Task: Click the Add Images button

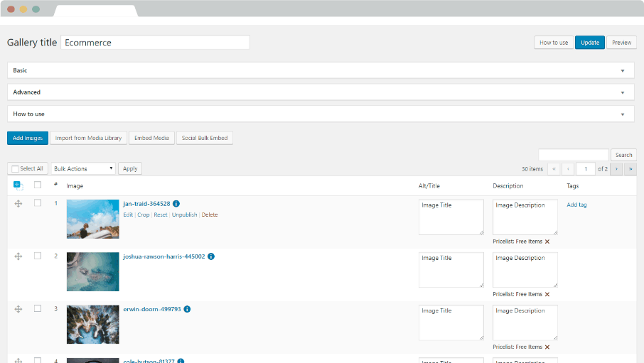Action: (x=28, y=138)
